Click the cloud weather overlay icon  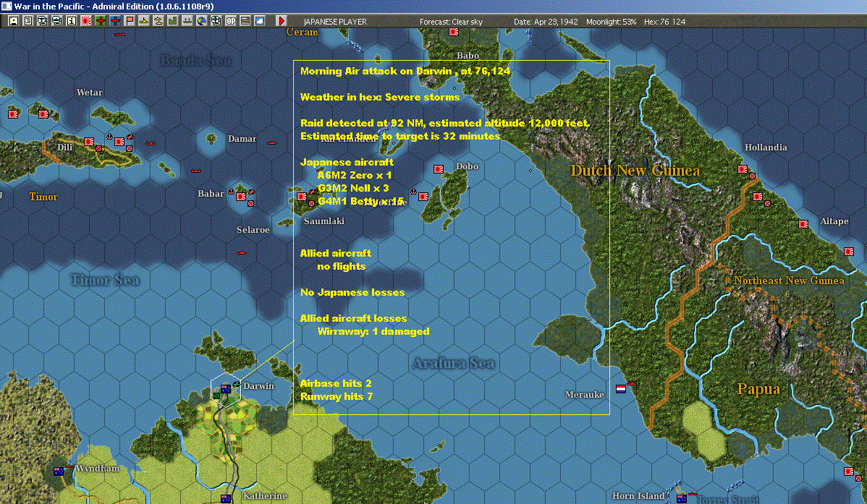pyautogui.click(x=259, y=21)
